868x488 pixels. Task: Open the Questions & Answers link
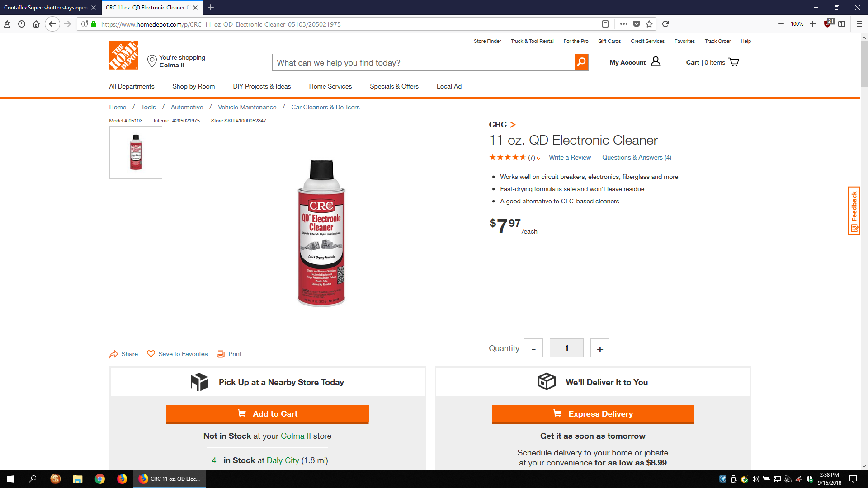pos(637,157)
